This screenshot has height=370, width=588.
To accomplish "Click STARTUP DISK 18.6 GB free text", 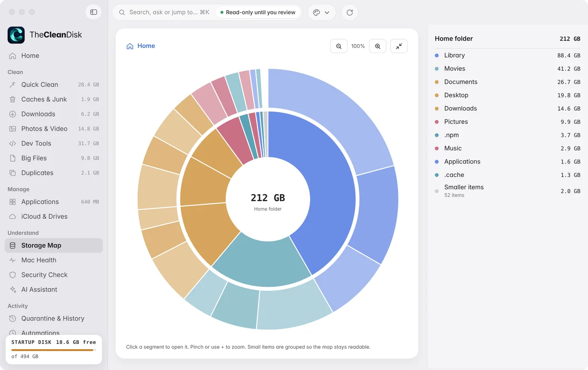I will click(54, 342).
